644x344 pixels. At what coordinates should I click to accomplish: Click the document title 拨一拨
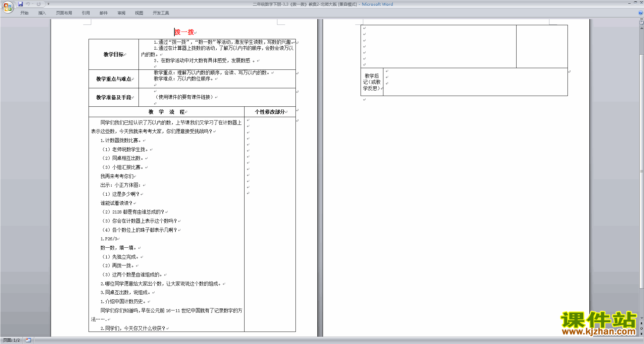184,32
